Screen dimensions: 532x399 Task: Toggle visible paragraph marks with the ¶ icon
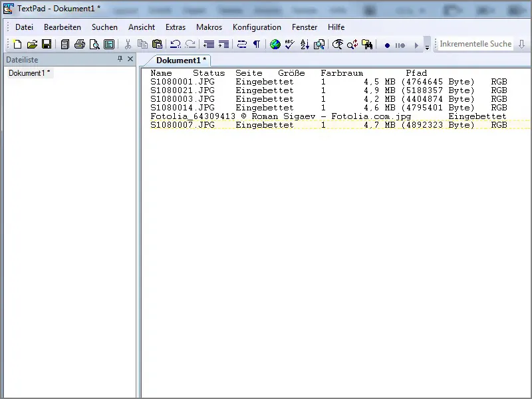[256, 45]
